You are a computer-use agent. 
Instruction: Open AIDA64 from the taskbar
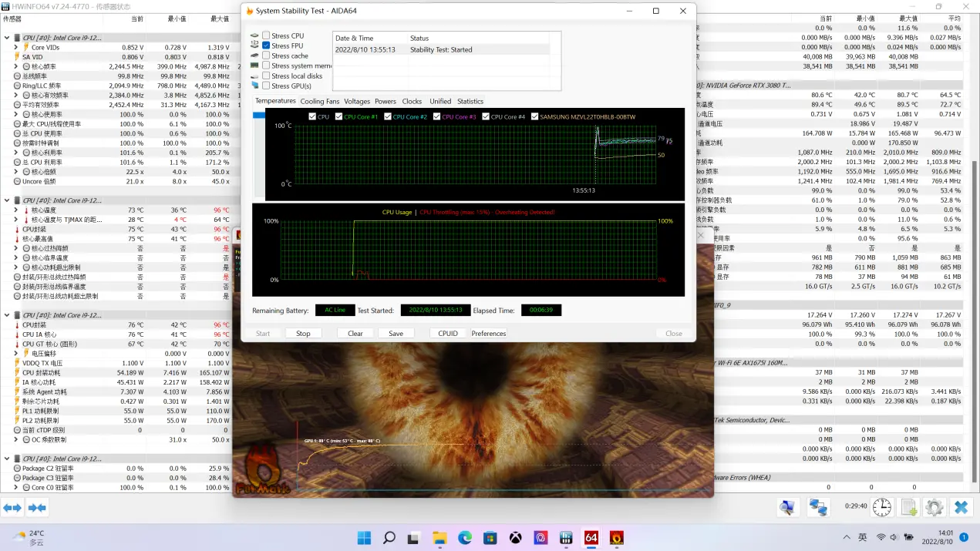[x=591, y=537]
